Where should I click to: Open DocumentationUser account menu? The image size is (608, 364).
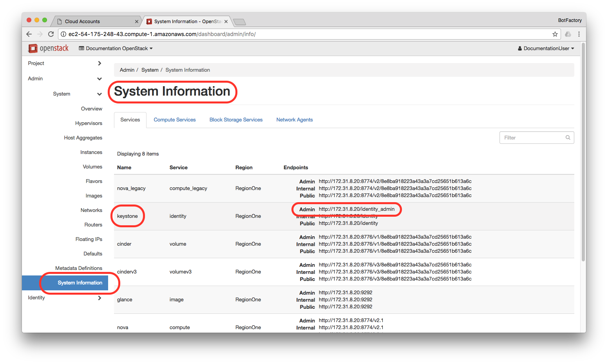pos(546,48)
